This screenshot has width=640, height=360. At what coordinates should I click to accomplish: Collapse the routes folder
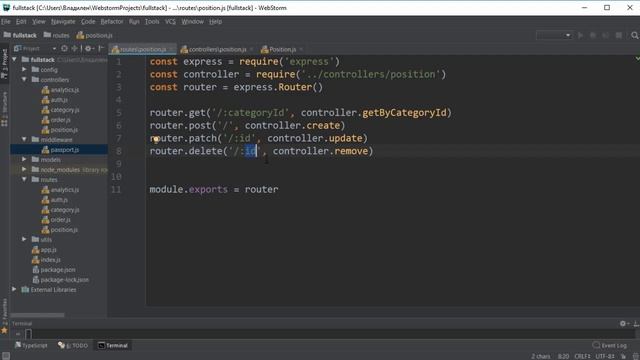[24, 180]
